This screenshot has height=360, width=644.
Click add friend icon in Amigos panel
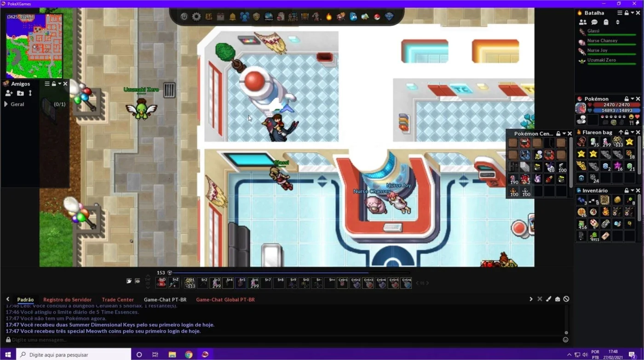[x=9, y=93]
